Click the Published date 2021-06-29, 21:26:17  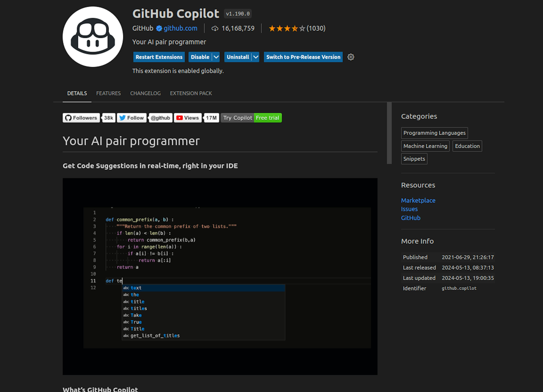[468, 257]
